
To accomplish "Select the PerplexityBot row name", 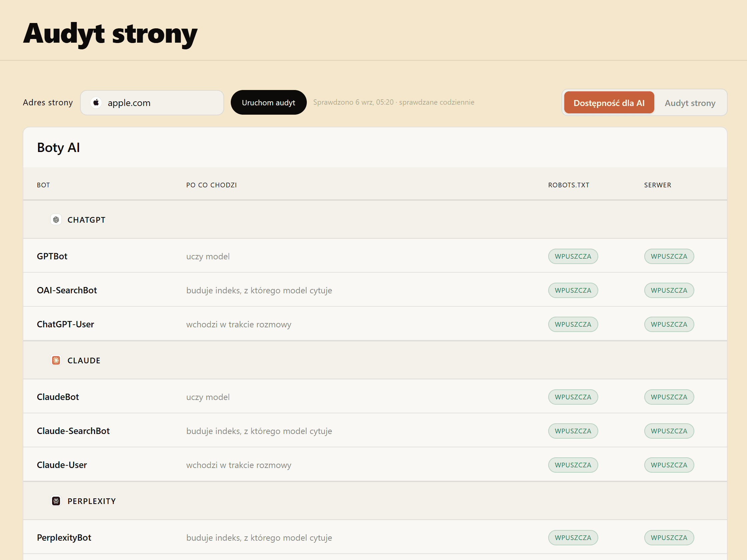I will pos(64,538).
